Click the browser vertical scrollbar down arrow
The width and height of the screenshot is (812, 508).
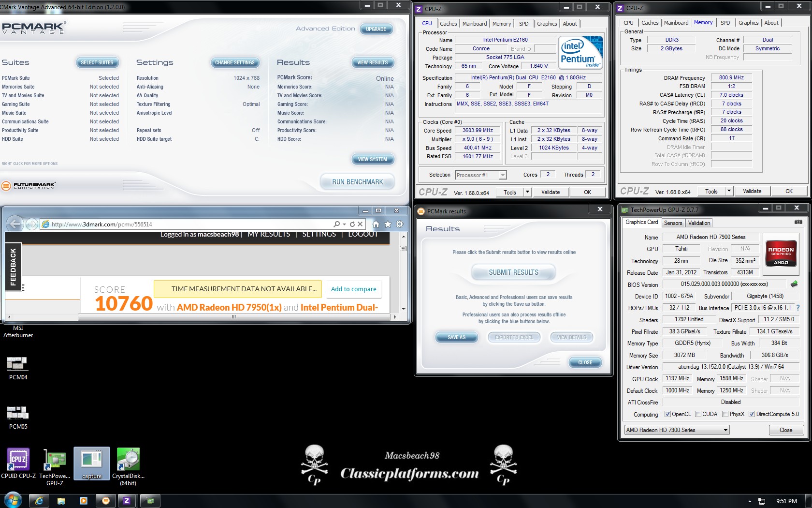pyautogui.click(x=404, y=308)
